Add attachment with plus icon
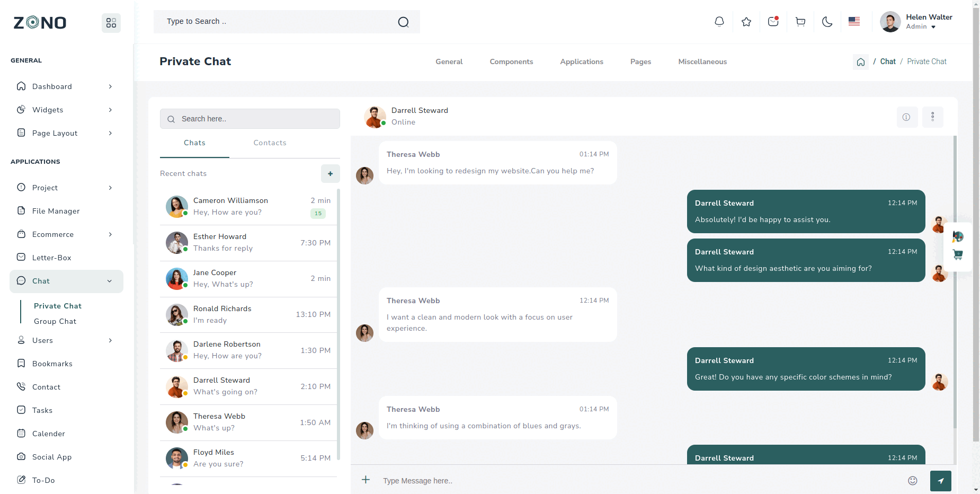The width and height of the screenshot is (980, 494). pos(366,480)
